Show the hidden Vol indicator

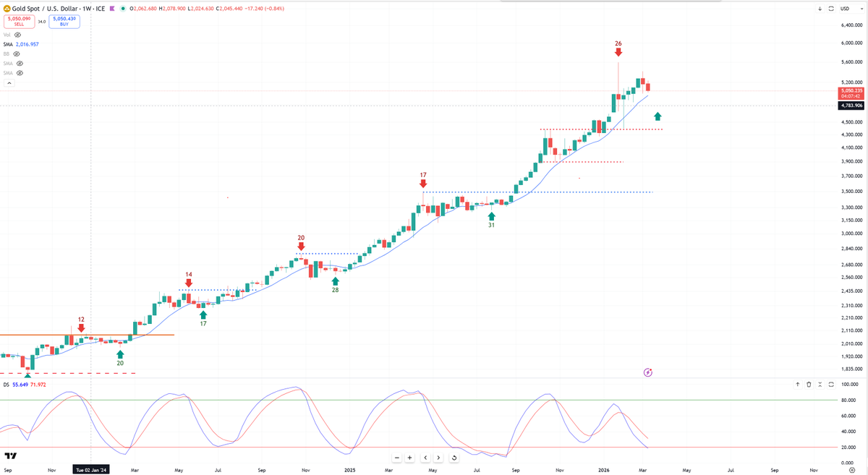tap(18, 35)
